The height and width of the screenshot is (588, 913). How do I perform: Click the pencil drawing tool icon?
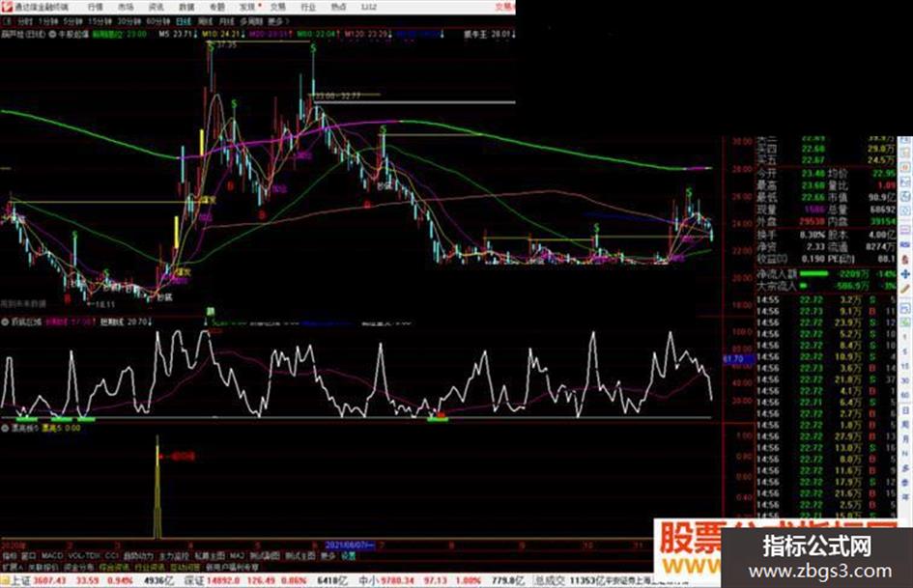coord(905,288)
